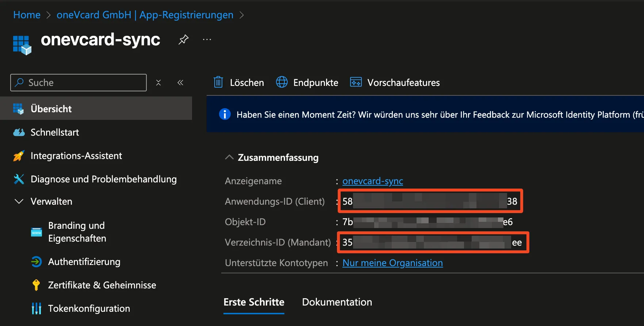Viewport: 644px width, 326px height.
Task: Click the Authentifizierung arrow icon
Action: coord(37,262)
